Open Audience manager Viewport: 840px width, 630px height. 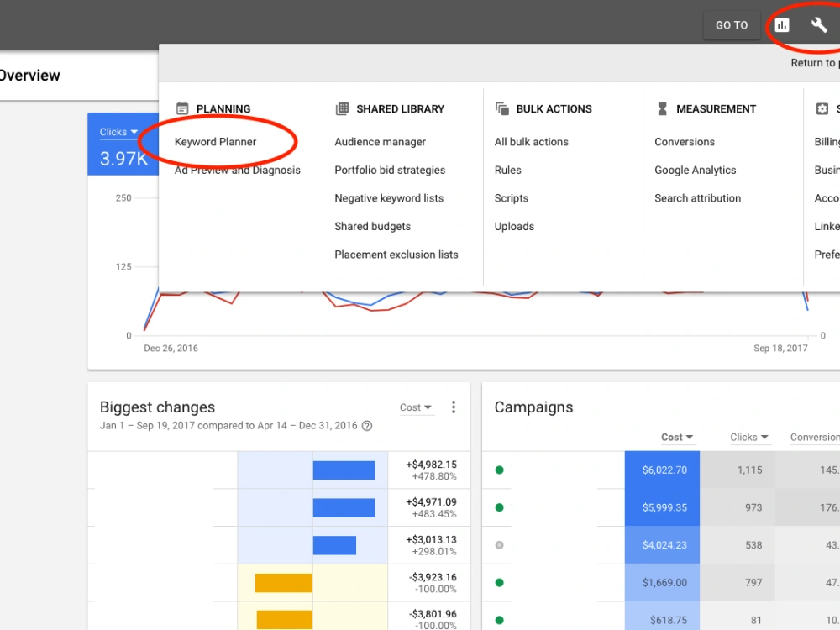pyautogui.click(x=380, y=142)
